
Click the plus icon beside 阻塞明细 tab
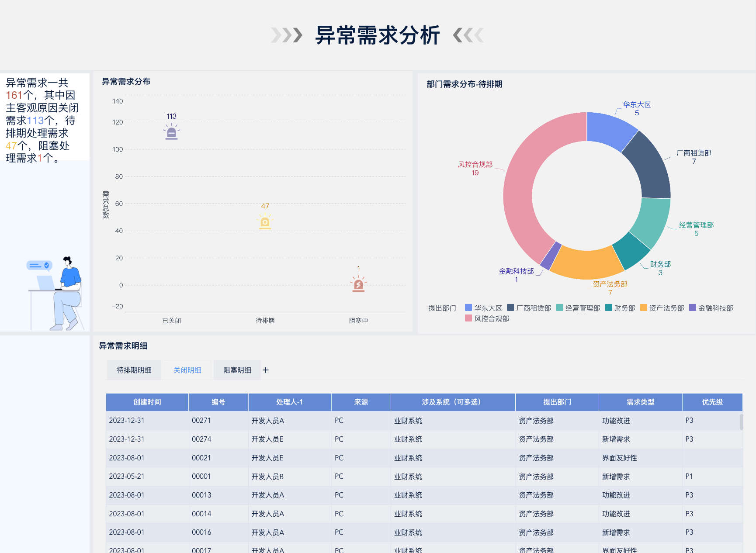[x=266, y=370]
